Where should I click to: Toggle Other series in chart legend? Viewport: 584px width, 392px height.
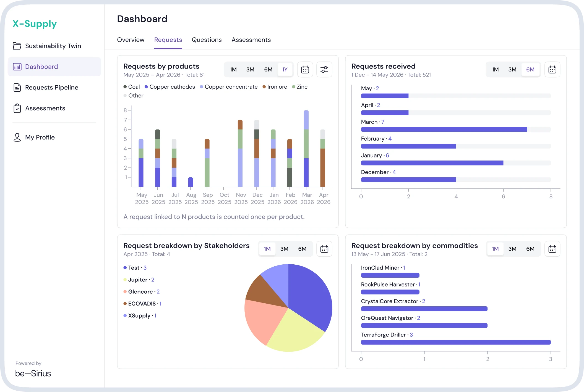pos(133,96)
